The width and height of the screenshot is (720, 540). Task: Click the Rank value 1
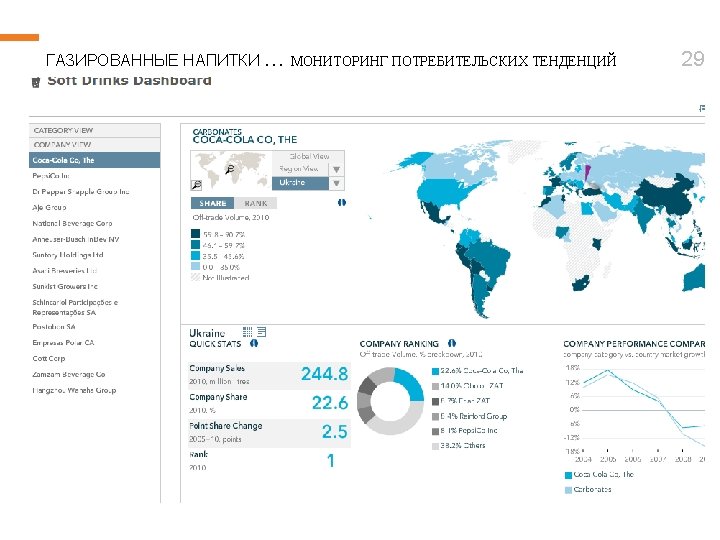pyautogui.click(x=331, y=461)
